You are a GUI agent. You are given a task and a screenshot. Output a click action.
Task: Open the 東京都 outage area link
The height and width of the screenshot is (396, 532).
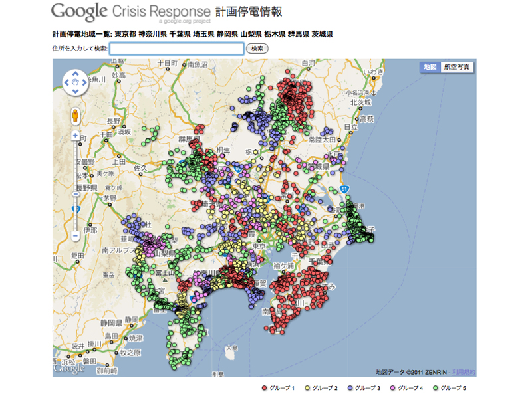[x=125, y=34]
